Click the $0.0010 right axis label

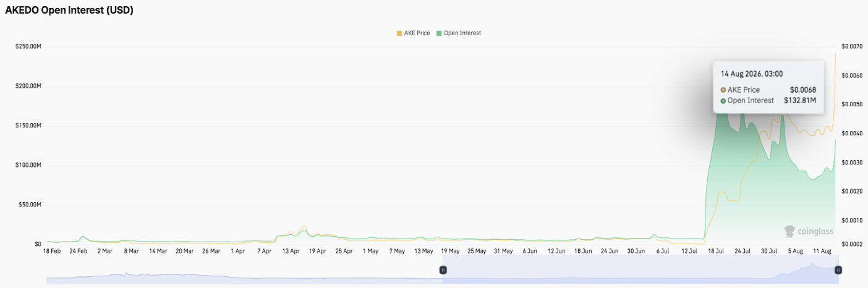851,221
